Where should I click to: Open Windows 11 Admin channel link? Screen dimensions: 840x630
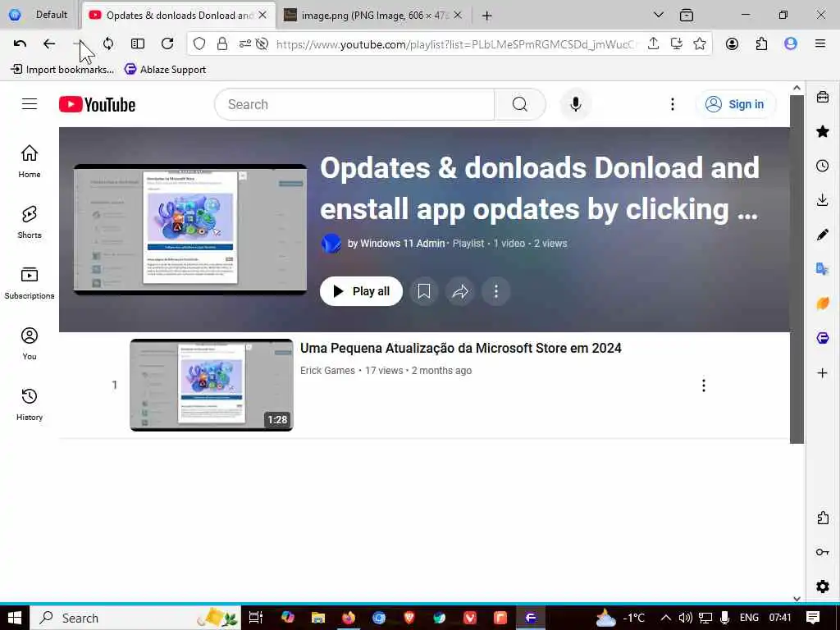[x=396, y=243]
